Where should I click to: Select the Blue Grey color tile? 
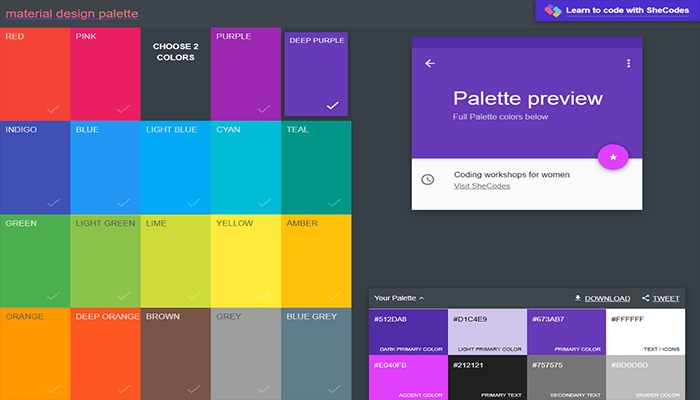click(x=316, y=354)
